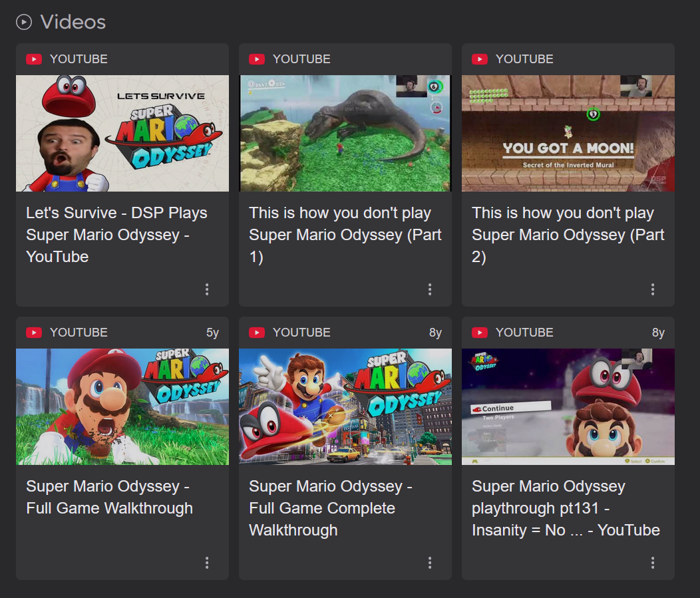Open the Continue menu screen thumbnail

pyautogui.click(x=568, y=406)
